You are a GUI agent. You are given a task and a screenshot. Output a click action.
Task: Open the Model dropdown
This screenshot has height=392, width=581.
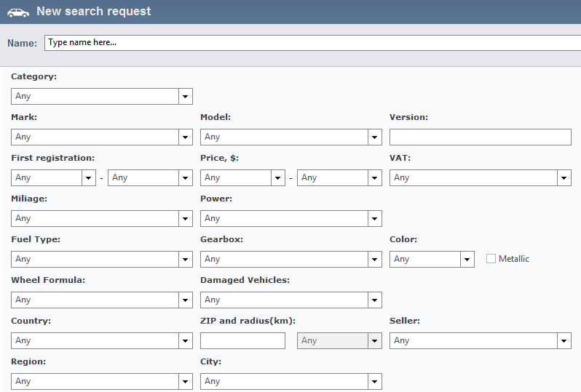click(291, 137)
